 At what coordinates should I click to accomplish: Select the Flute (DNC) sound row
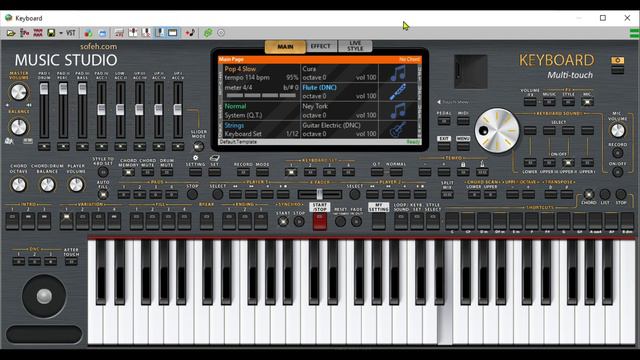(339, 92)
